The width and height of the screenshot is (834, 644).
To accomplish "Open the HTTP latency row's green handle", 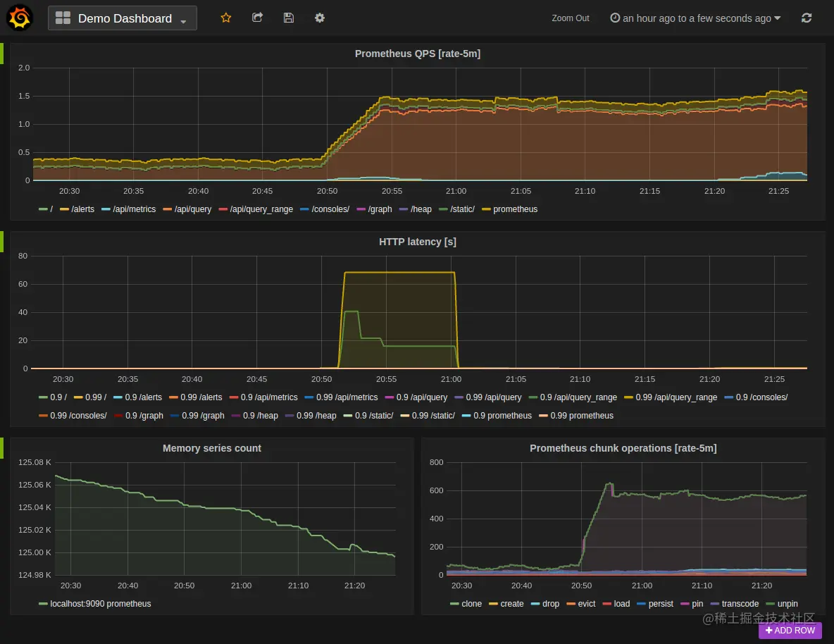I will [x=1, y=241].
